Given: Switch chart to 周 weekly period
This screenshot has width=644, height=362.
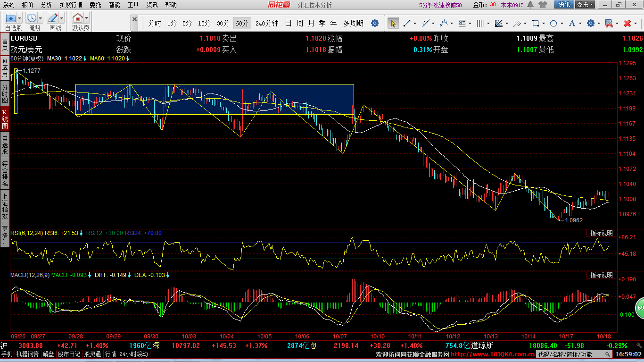Looking at the screenshot, I should (x=300, y=23).
